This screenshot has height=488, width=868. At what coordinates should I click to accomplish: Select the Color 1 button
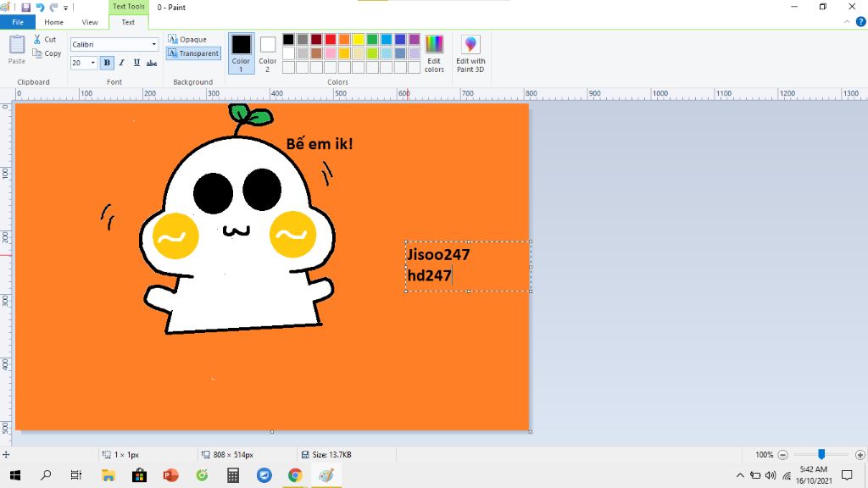[242, 53]
